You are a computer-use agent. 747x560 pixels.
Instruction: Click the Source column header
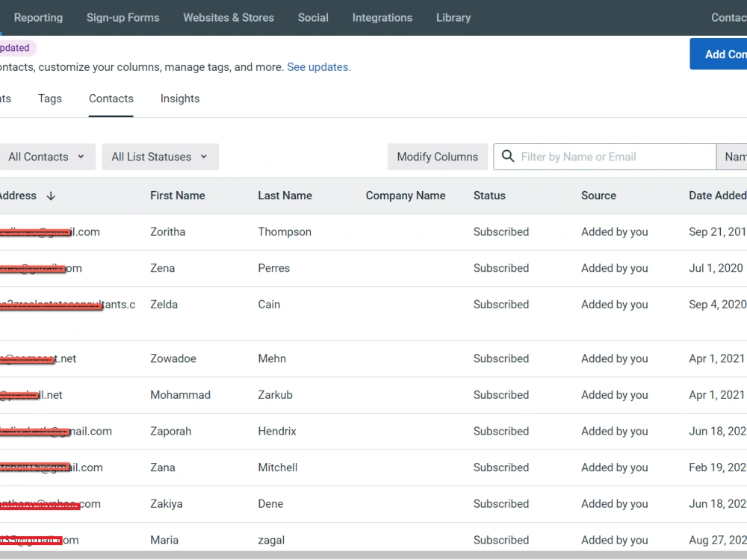(598, 196)
